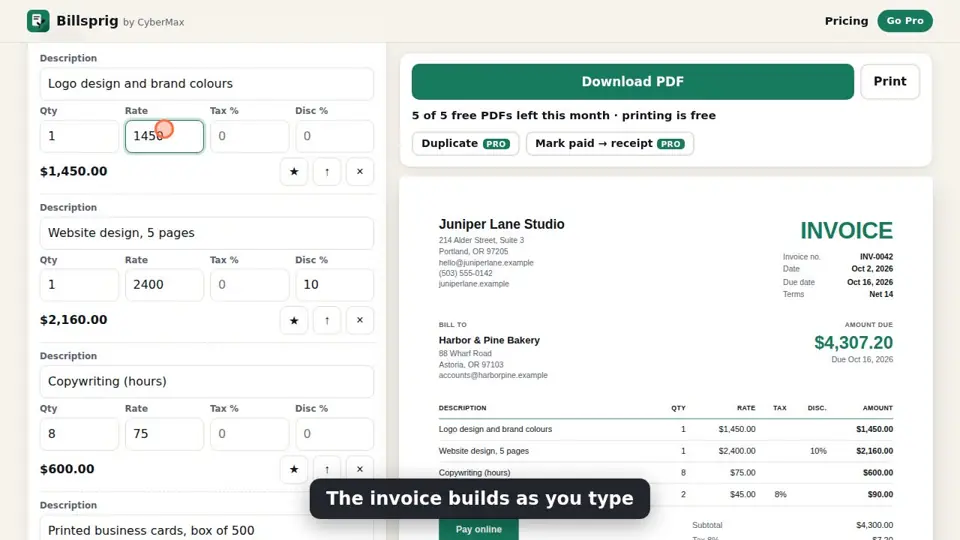Click the Oct 16, 2026 due date value
The width and height of the screenshot is (960, 540).
click(869, 282)
